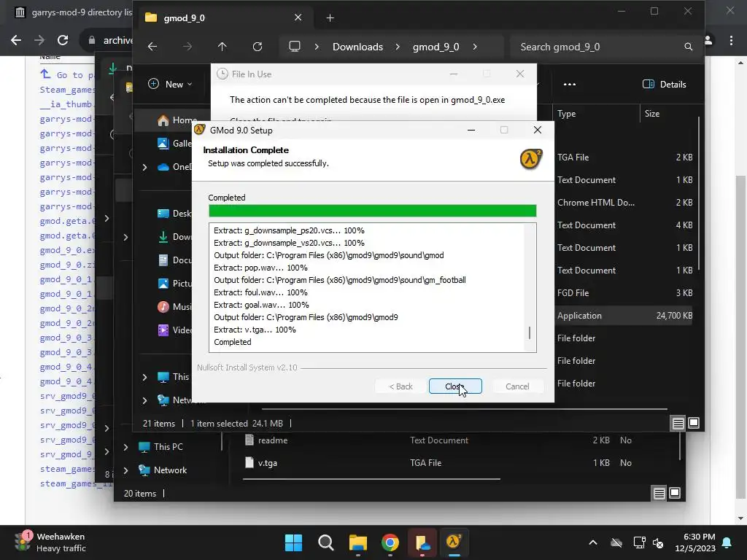Screen dimensions: 747x560
Task: Click the green installation progress bar
Action: coord(372,211)
